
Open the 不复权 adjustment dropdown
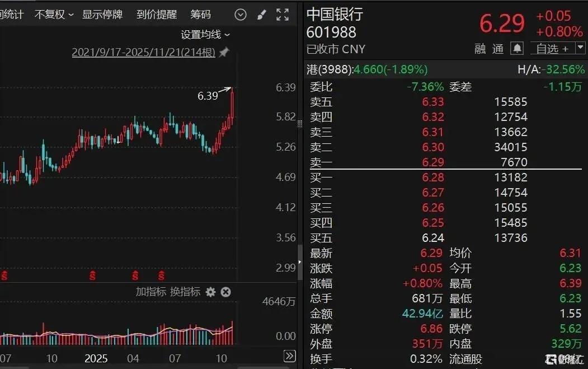(x=54, y=15)
